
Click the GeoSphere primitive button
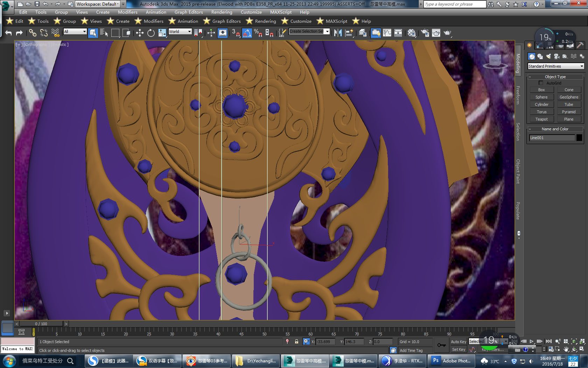click(569, 97)
